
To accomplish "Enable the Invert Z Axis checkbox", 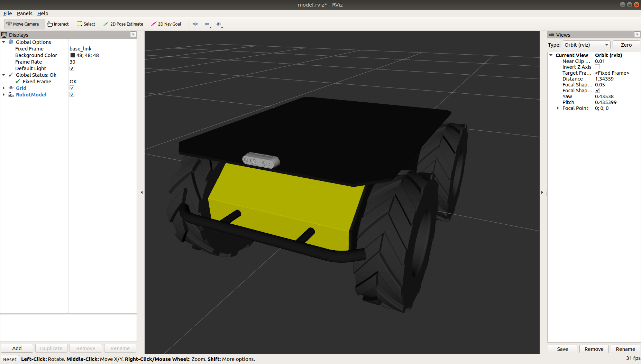I will [x=597, y=67].
